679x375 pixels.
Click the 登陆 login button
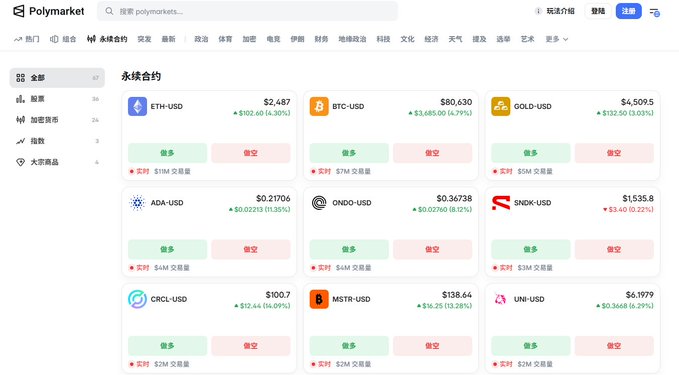(598, 11)
